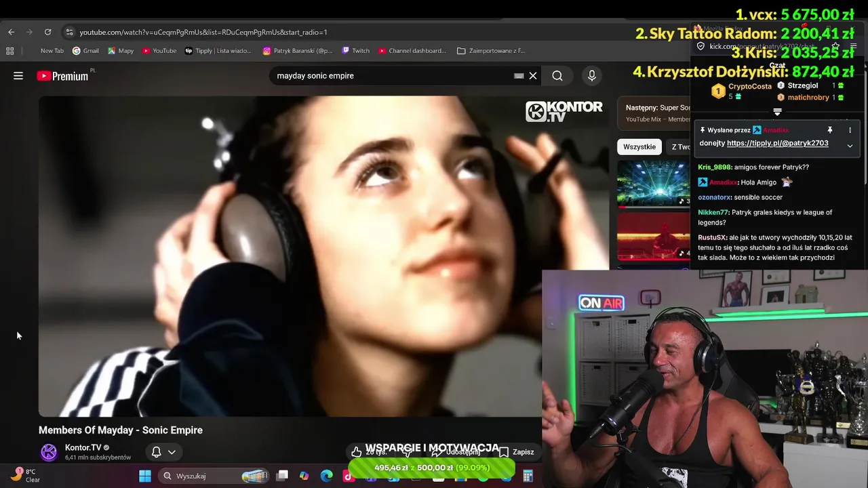Click username Nikken77 in chat

(x=713, y=212)
